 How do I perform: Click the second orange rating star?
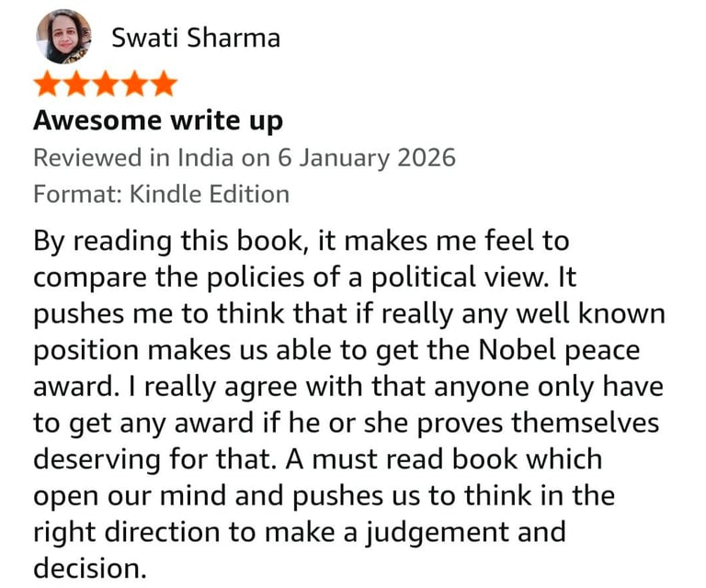(x=76, y=84)
